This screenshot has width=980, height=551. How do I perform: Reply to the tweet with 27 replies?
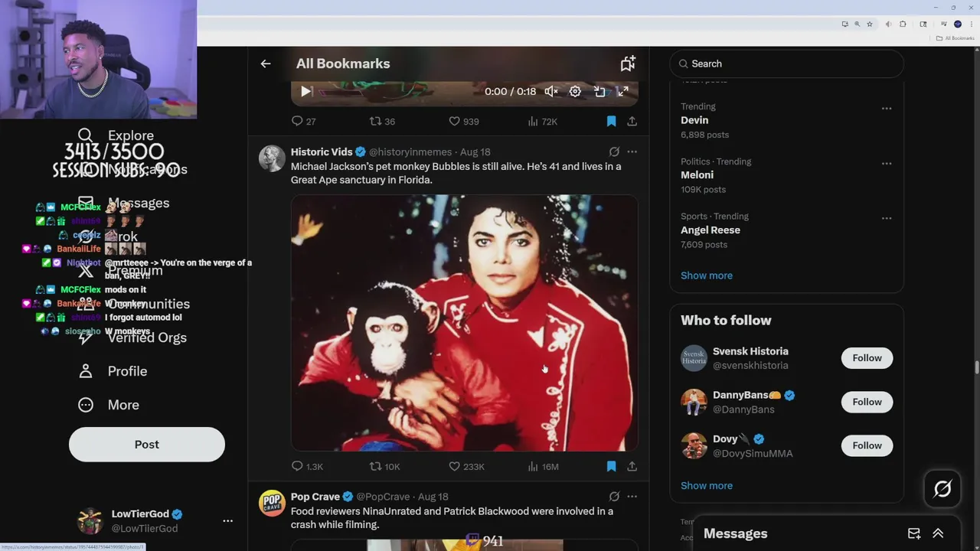click(304, 121)
